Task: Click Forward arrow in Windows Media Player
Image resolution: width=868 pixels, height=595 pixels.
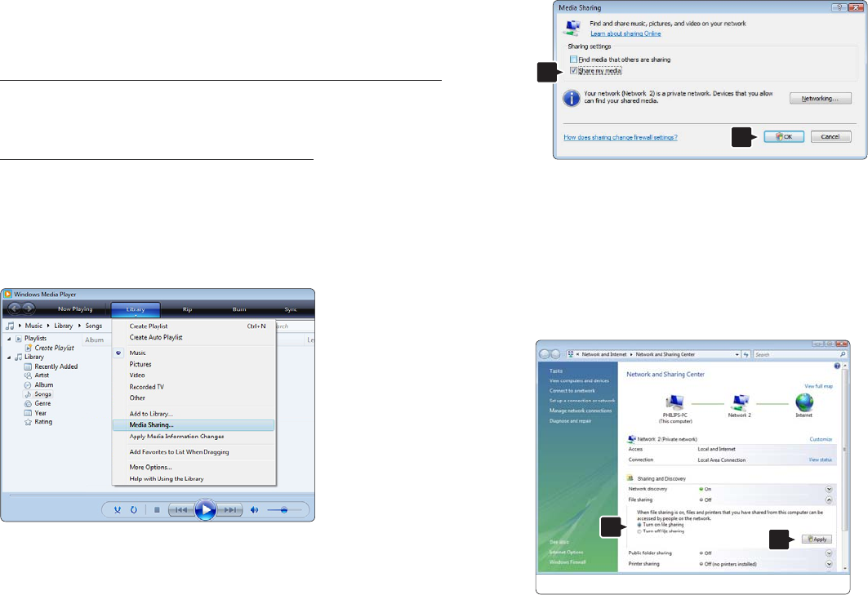Action: [x=29, y=309]
